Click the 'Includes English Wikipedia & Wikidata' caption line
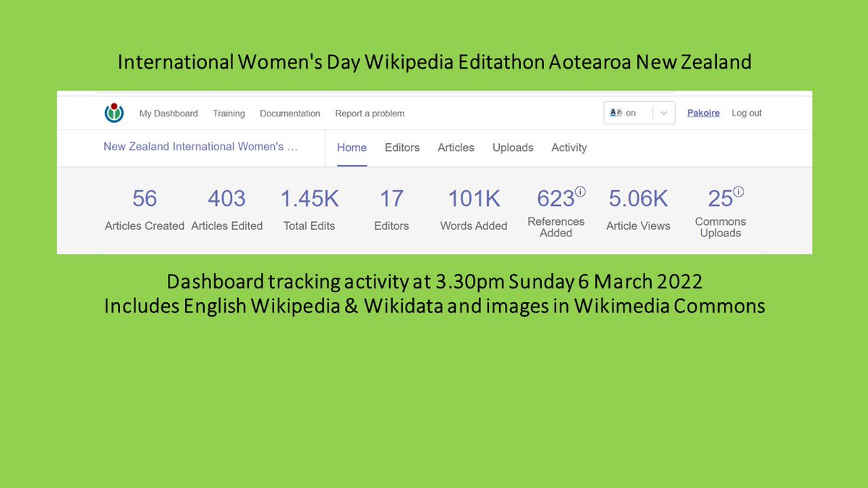Viewport: 868px width, 488px height. (x=434, y=307)
